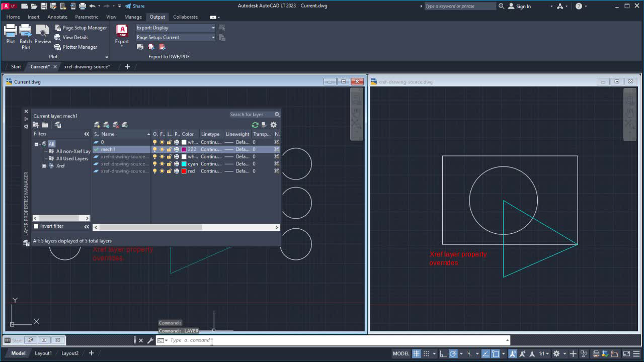Turn off the lightbulb for mech1 layer
The height and width of the screenshot is (362, 644).
click(x=154, y=149)
